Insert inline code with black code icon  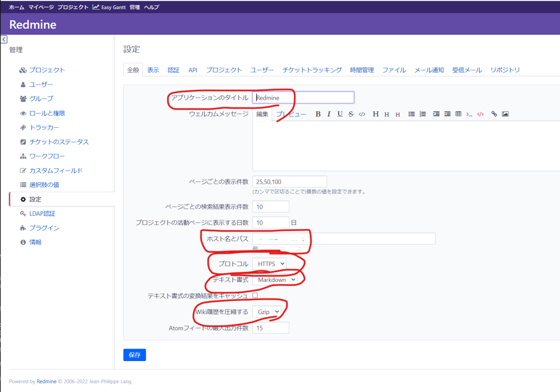[362, 114]
